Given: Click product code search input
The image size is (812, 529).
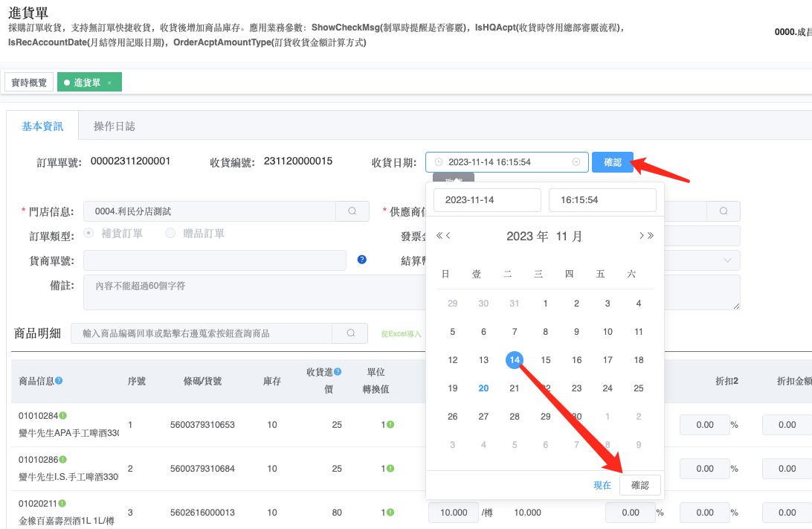Looking at the screenshot, I should 202,333.
